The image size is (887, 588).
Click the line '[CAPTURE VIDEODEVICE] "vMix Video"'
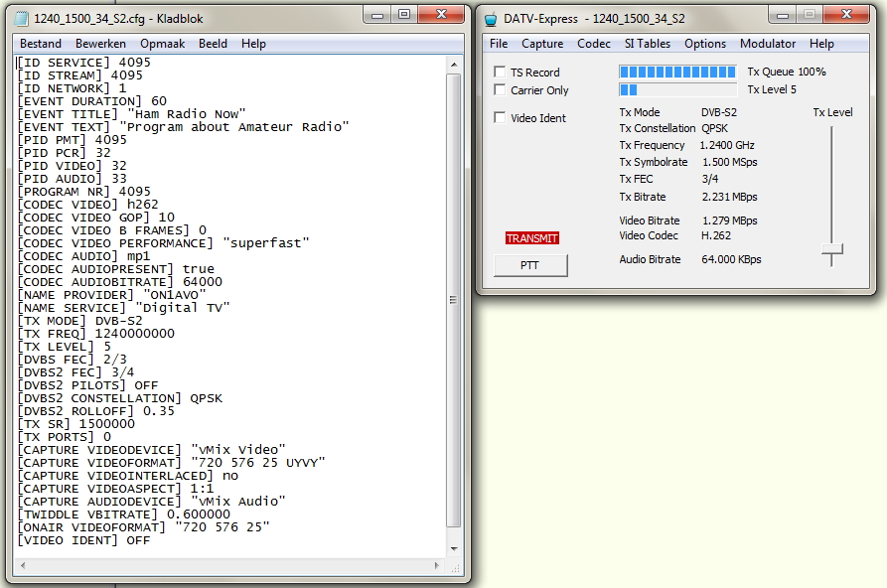[x=152, y=449]
